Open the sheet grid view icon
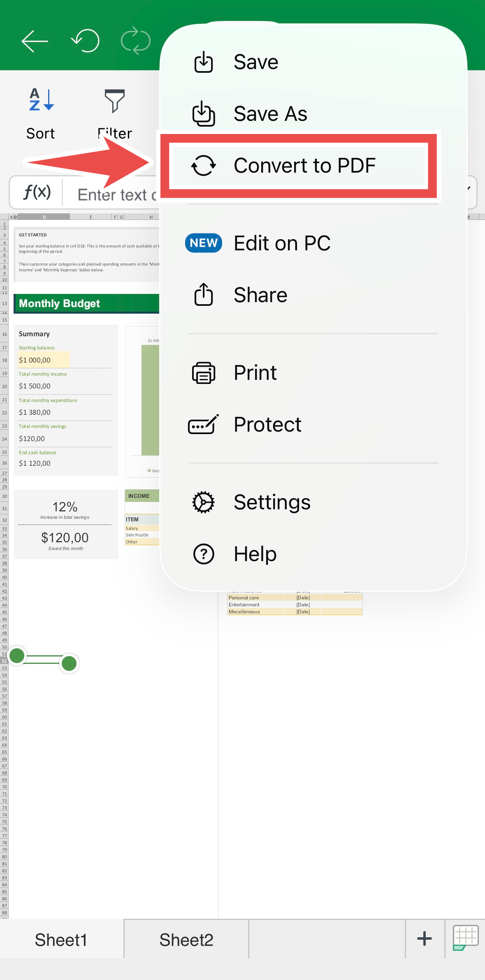The width and height of the screenshot is (485, 980). [465, 938]
